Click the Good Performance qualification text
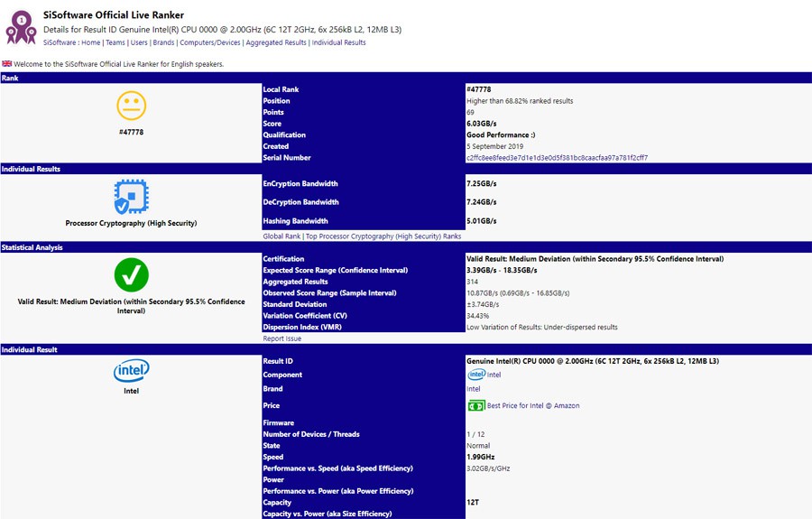Screen dimensions: 812x519 tap(501, 134)
